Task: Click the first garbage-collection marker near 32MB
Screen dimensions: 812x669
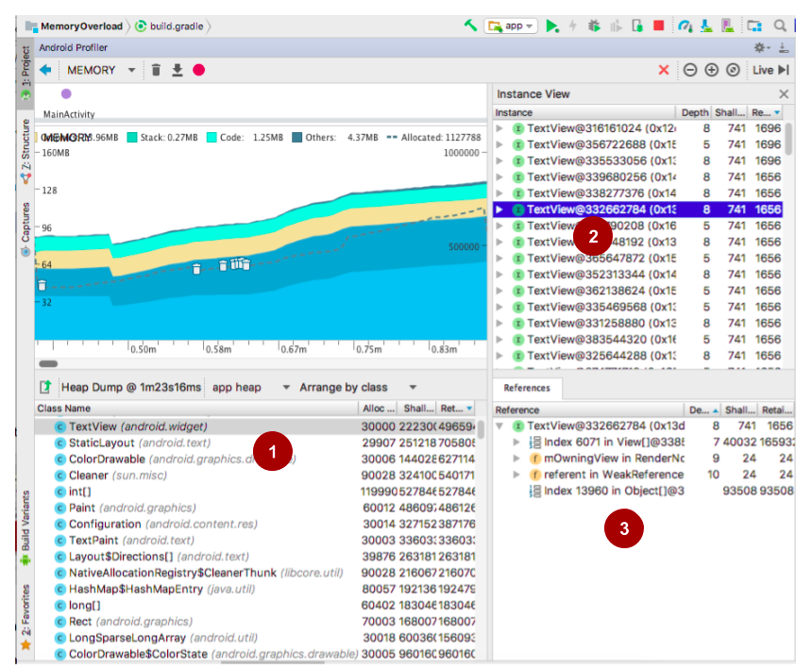Action: pos(42,285)
